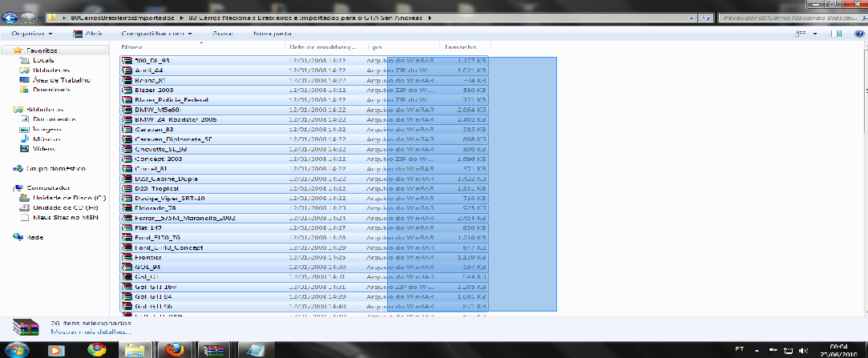The image size is (868, 358).
Task: Click the help icon in the toolbar
Action: tap(858, 34)
